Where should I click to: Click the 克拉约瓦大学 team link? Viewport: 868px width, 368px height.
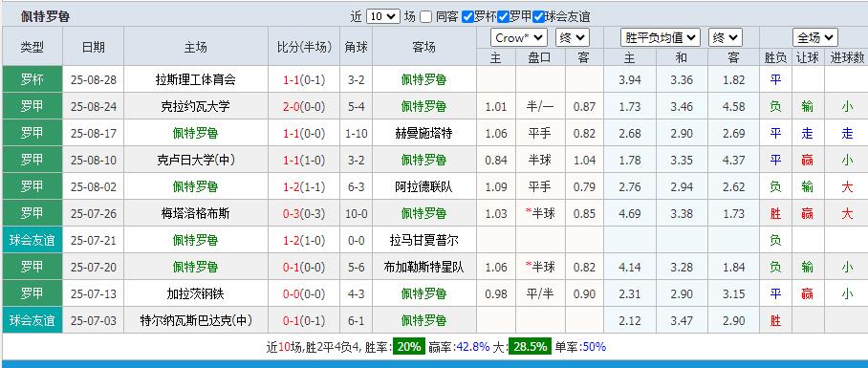[x=195, y=106]
